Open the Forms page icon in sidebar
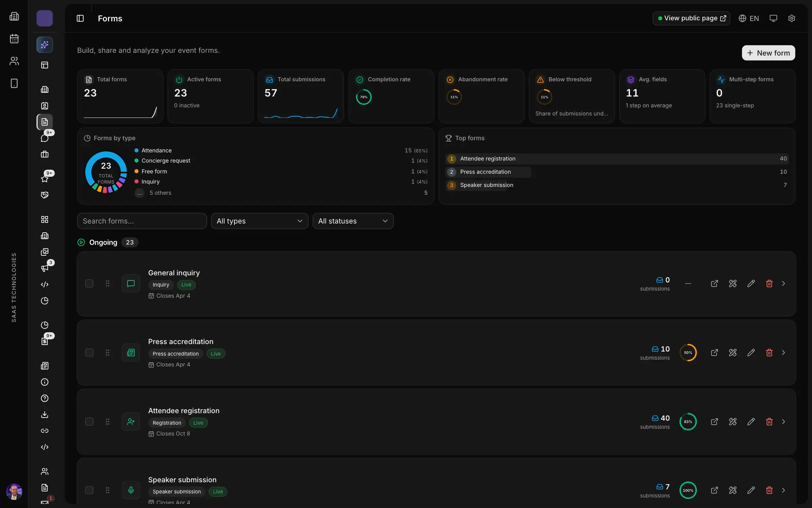Image resolution: width=812 pixels, height=508 pixels. click(45, 122)
